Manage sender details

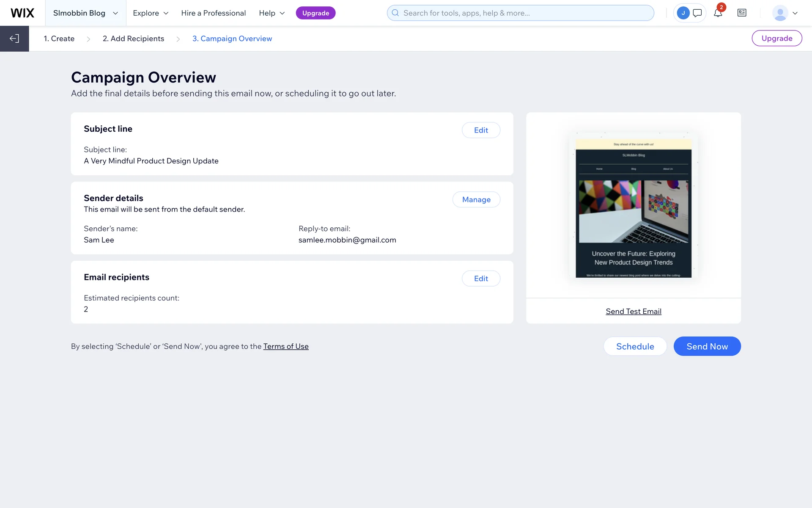coord(476,200)
